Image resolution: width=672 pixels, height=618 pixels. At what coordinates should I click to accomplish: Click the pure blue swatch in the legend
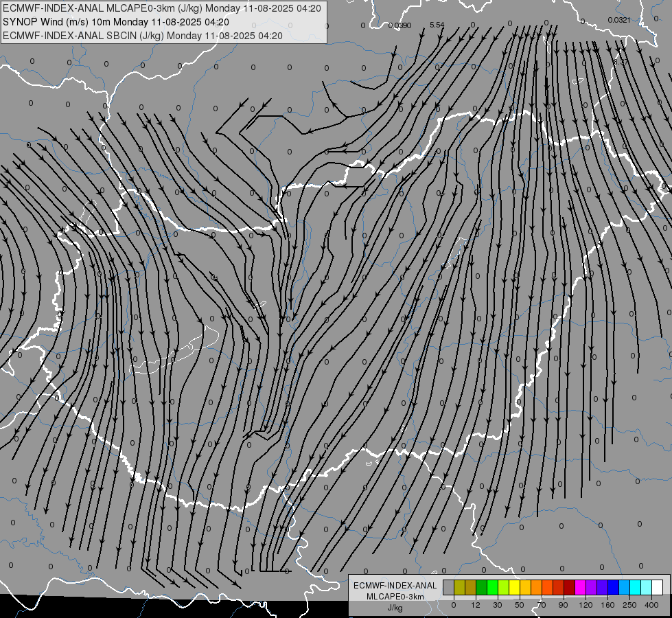tap(613, 587)
